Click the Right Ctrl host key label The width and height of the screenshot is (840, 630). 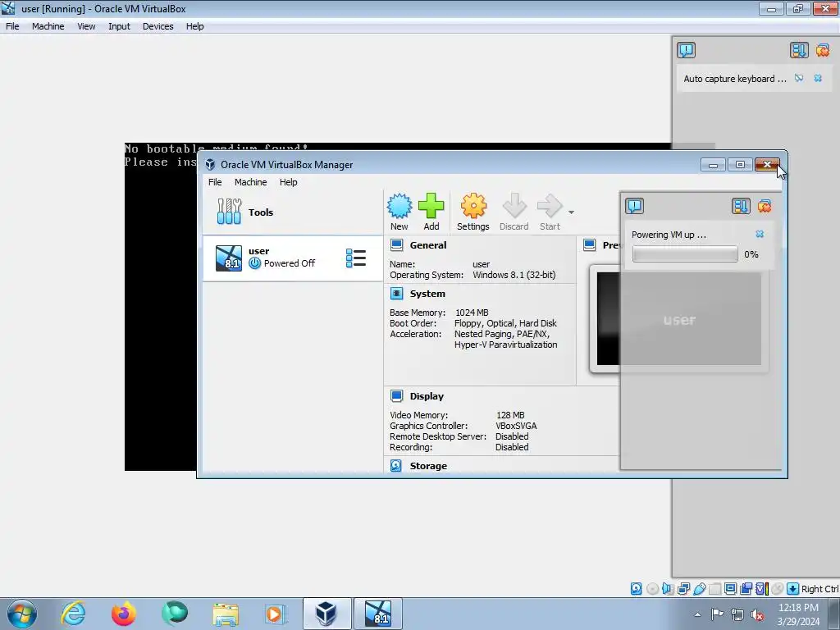point(819,589)
